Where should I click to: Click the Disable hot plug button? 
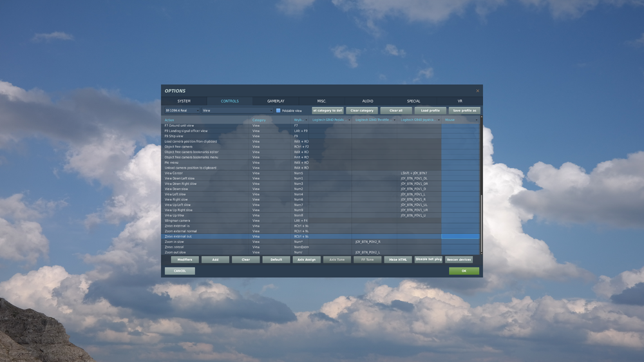(428, 260)
